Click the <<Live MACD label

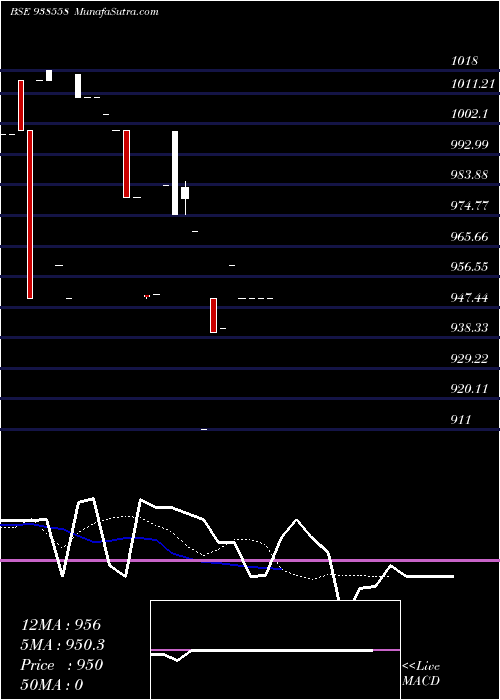coord(421,674)
